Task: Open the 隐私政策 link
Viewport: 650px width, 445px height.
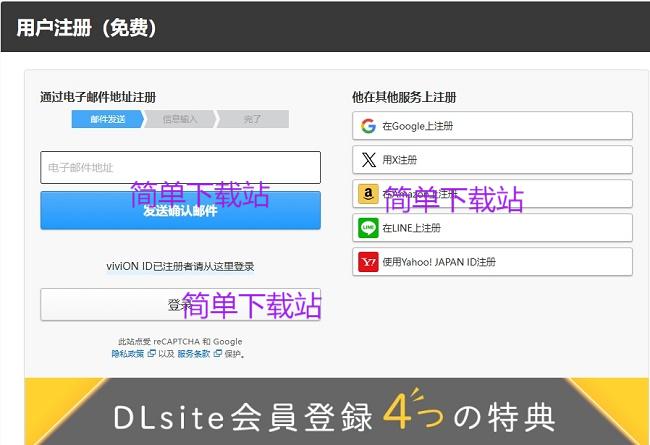Action: [x=128, y=354]
